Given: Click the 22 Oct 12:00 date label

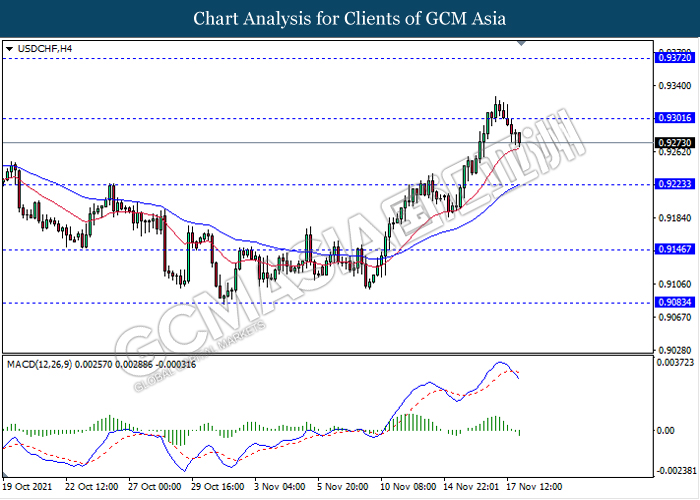Looking at the screenshot, I should 92,487.
